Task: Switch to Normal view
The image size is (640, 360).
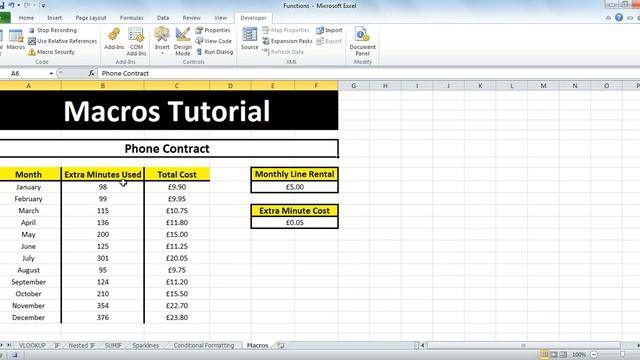Action: coord(544,354)
